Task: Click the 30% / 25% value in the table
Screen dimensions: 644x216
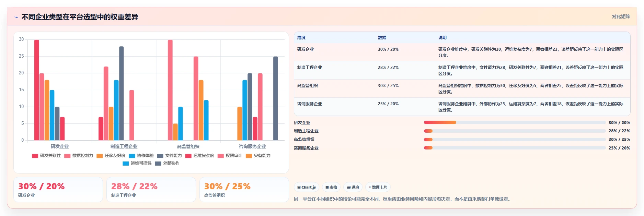Action: 388,86
